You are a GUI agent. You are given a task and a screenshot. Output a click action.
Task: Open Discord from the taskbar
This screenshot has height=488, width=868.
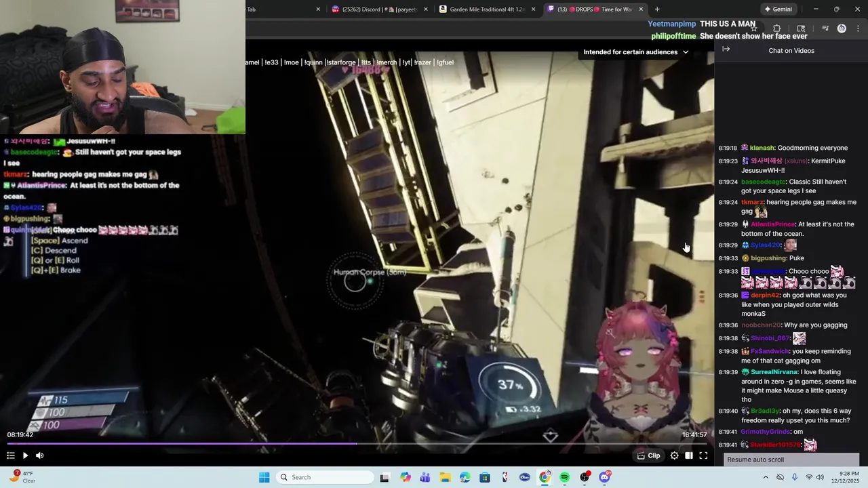604,477
